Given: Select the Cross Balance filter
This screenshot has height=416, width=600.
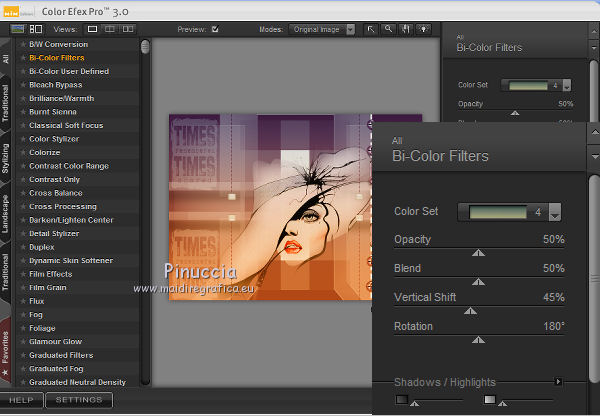Looking at the screenshot, I should (x=55, y=193).
